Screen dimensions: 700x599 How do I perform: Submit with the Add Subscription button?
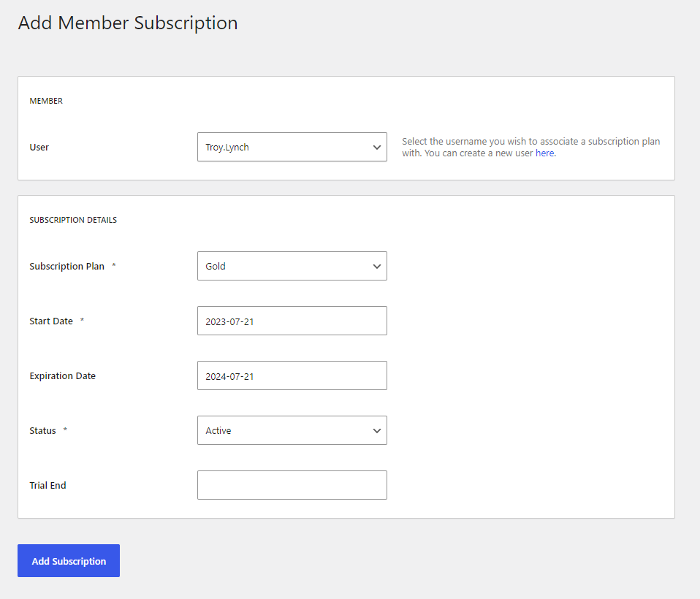[69, 560]
